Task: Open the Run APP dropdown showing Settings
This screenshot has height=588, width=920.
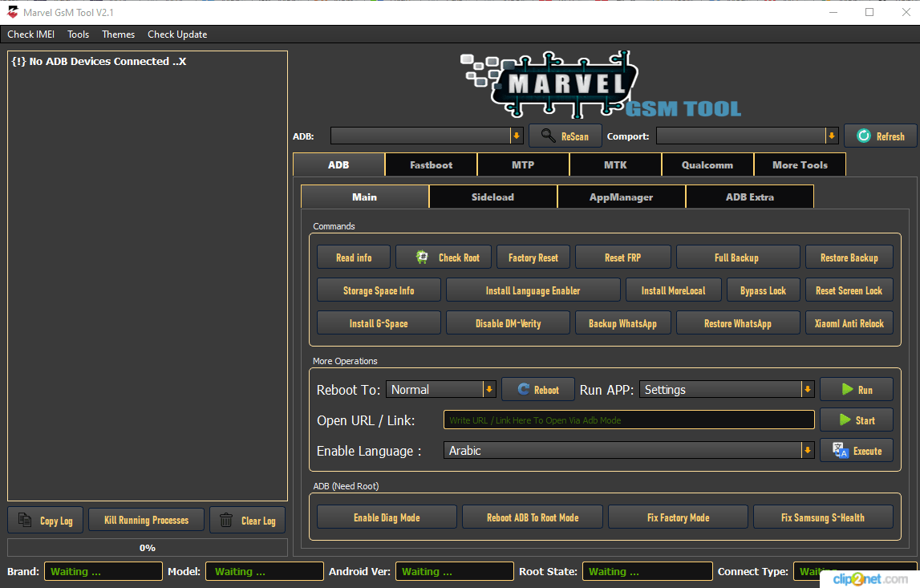Action: (806, 389)
